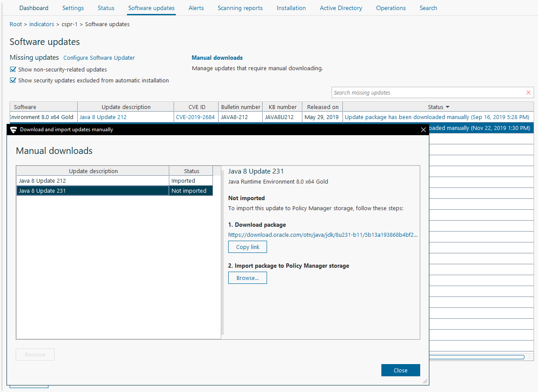The height and width of the screenshot is (392, 538).
Task: Click the disabled Remove button
Action: pyautogui.click(x=35, y=355)
